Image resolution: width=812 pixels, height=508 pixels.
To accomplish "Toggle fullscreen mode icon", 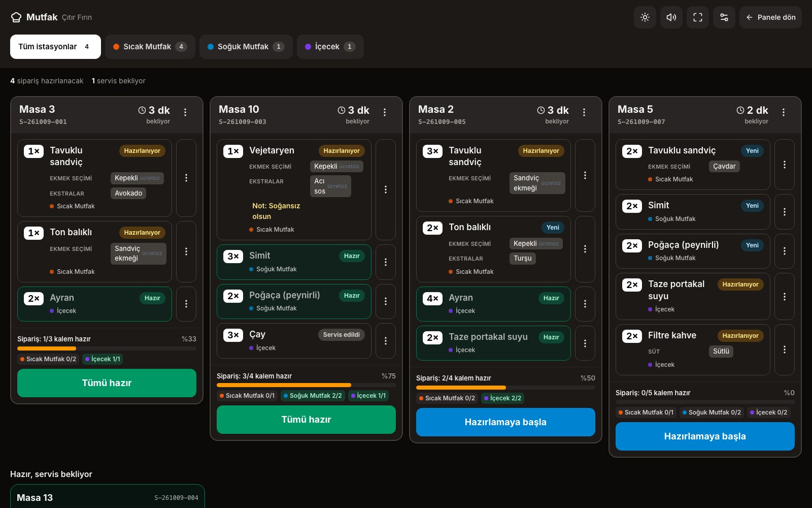I will pos(698,17).
